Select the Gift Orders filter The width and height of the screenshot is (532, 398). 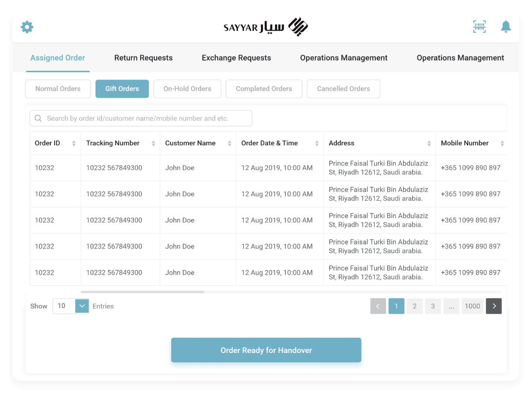tap(122, 89)
